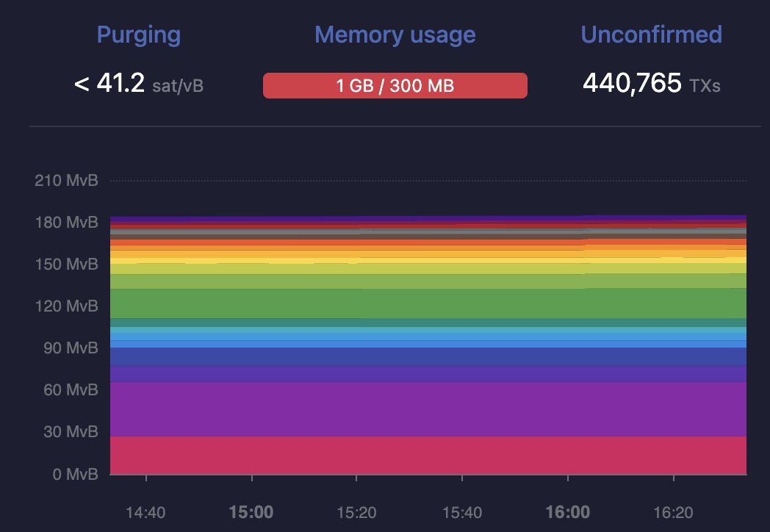Click the 210 MvB axis label
Image resolution: width=770 pixels, height=532 pixels.
coord(66,180)
